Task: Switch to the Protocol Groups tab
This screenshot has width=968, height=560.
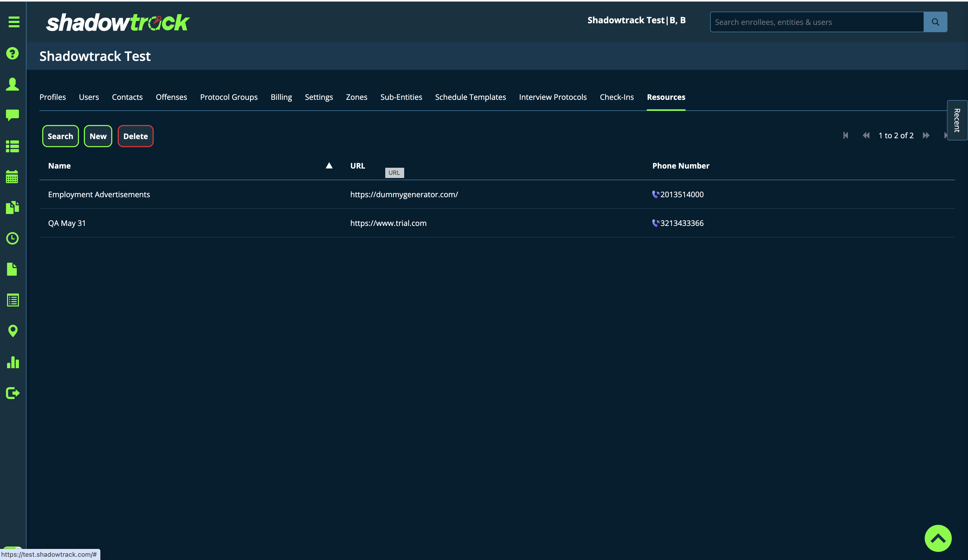Action: pos(229,97)
